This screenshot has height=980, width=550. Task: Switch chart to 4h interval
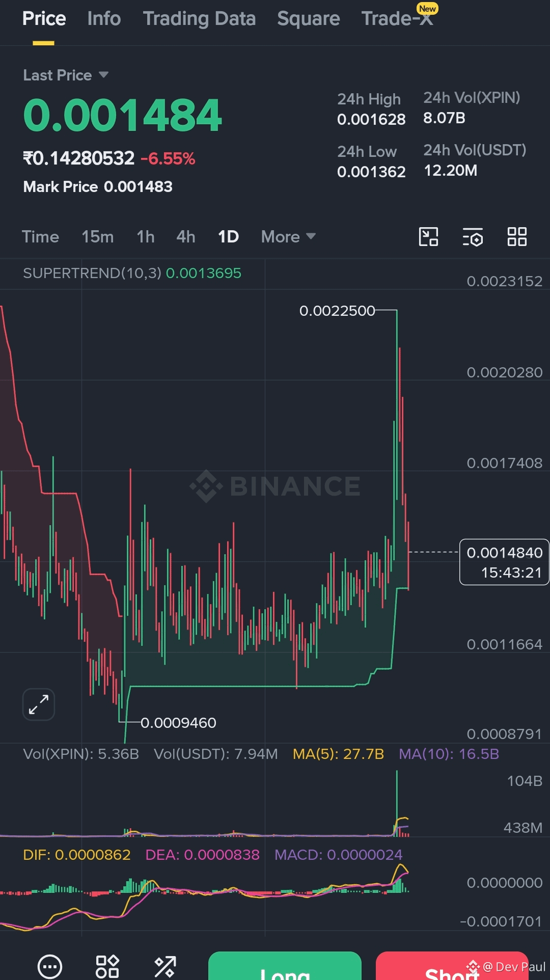pyautogui.click(x=186, y=237)
